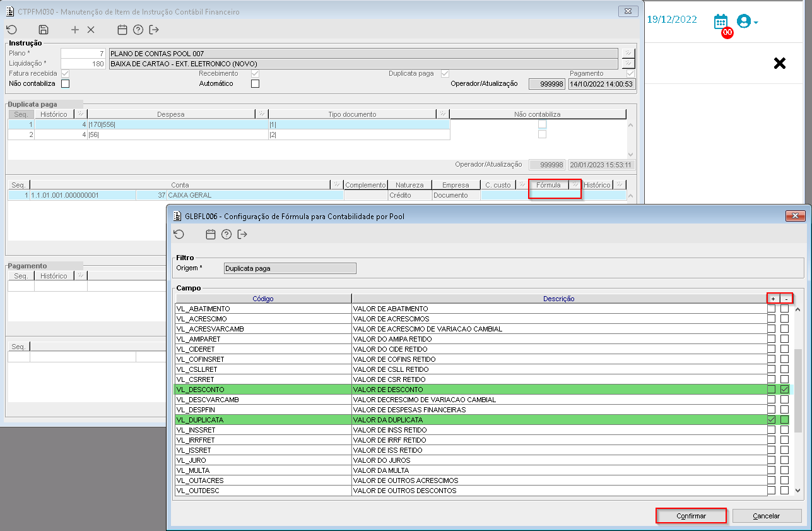Select the VL_DESCONTO row
Viewport: 812px width, 531px height.
click(471, 390)
